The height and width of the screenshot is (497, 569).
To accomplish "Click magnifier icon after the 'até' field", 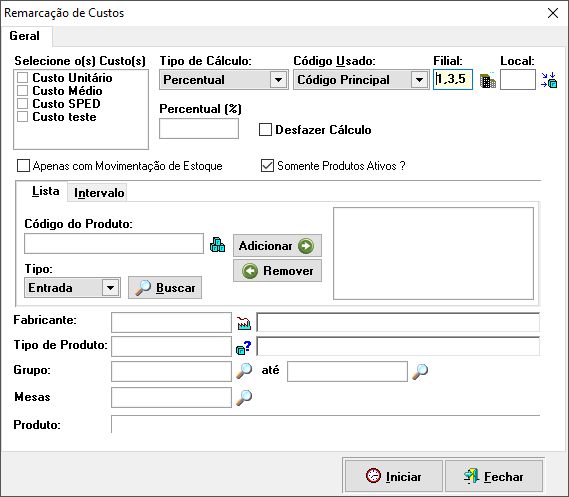I will (420, 371).
